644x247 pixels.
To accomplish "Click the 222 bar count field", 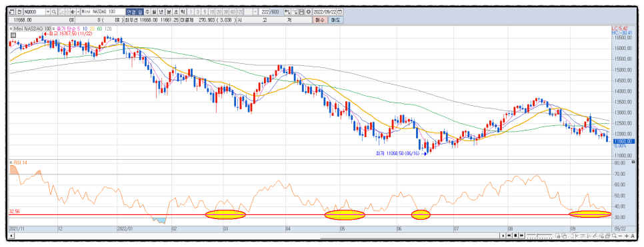I will point(265,11).
